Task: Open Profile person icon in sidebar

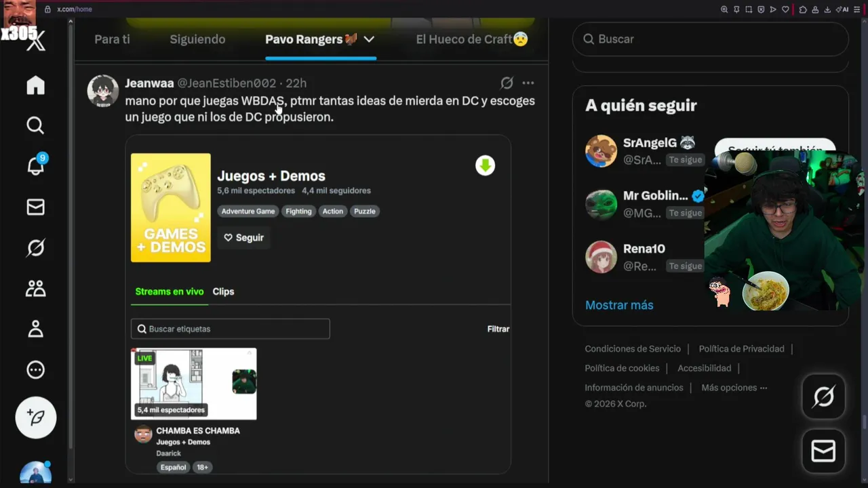Action: 35,329
